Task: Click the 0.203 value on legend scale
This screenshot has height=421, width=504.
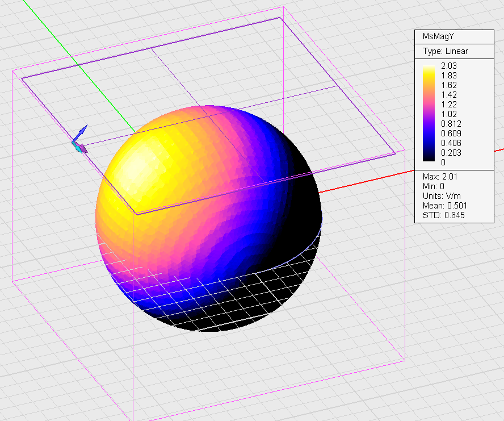Action: (x=451, y=153)
